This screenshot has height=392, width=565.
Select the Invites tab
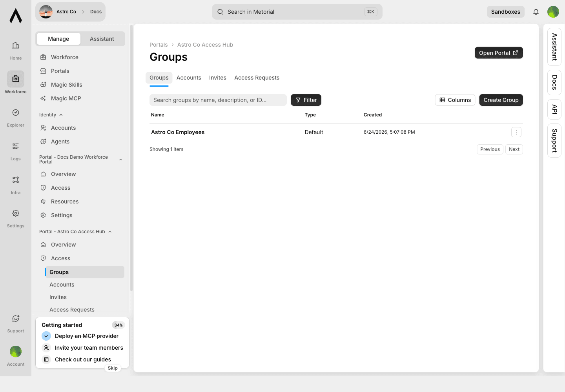(218, 78)
